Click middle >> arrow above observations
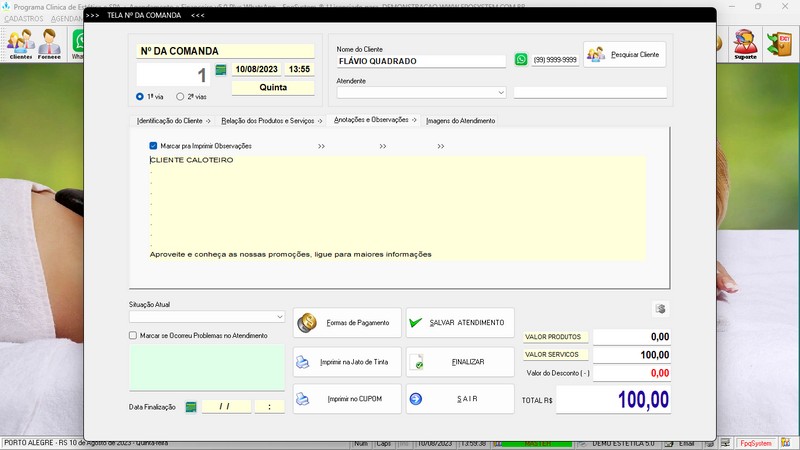This screenshot has width=800, height=450. pyautogui.click(x=383, y=146)
